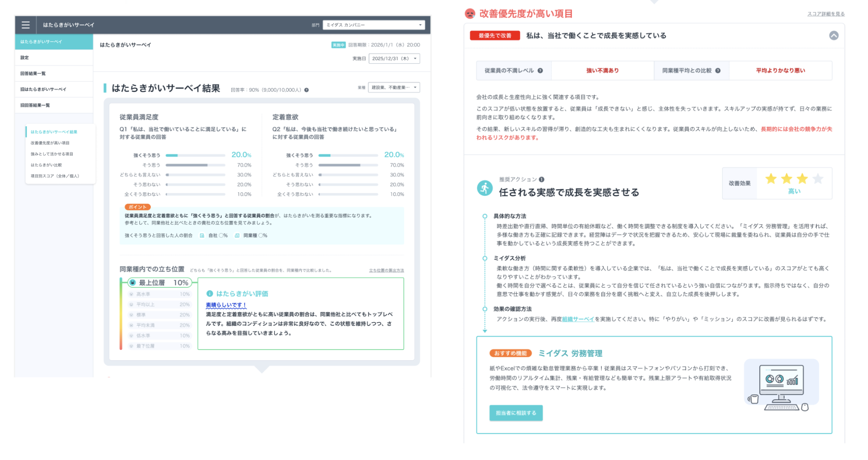Open the 部門 dropdown showing ミイダス カンパニー
The image size is (868, 460).
coord(373,25)
